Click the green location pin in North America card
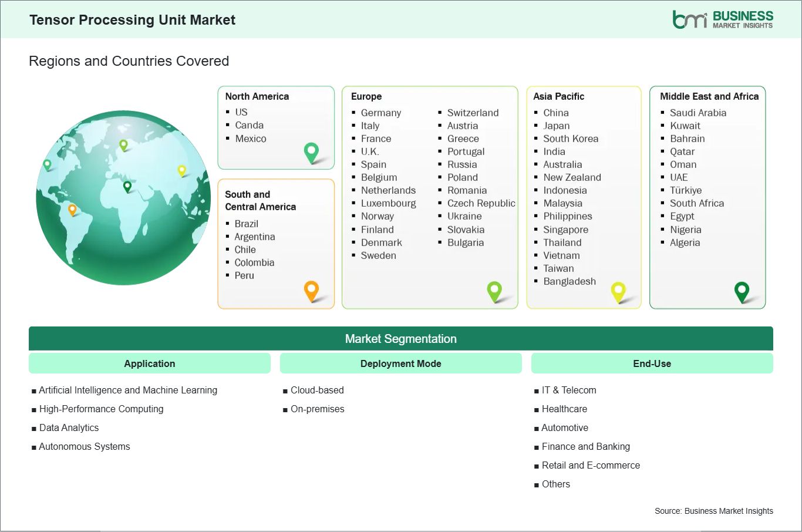802x532 pixels. [x=311, y=153]
